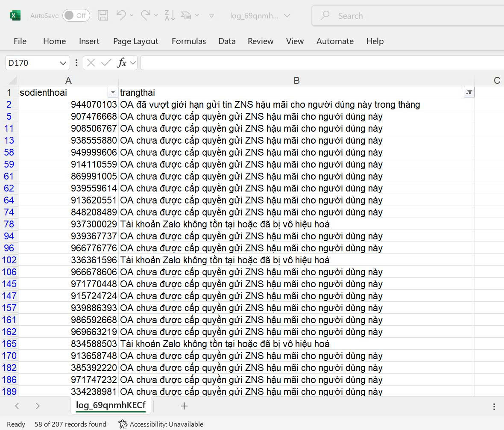This screenshot has height=430, width=504.
Task: Add a new sheet with plus button
Action: pyautogui.click(x=184, y=406)
